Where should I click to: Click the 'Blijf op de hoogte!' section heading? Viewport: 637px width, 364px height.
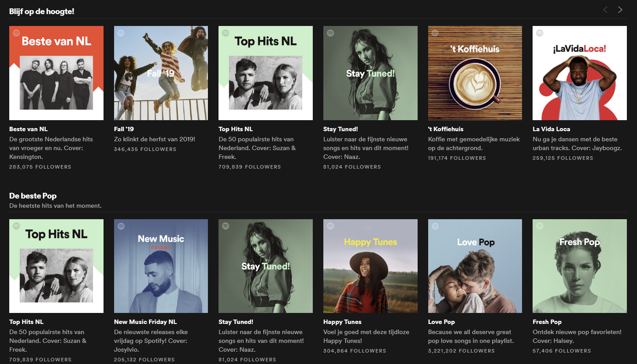[x=42, y=11]
